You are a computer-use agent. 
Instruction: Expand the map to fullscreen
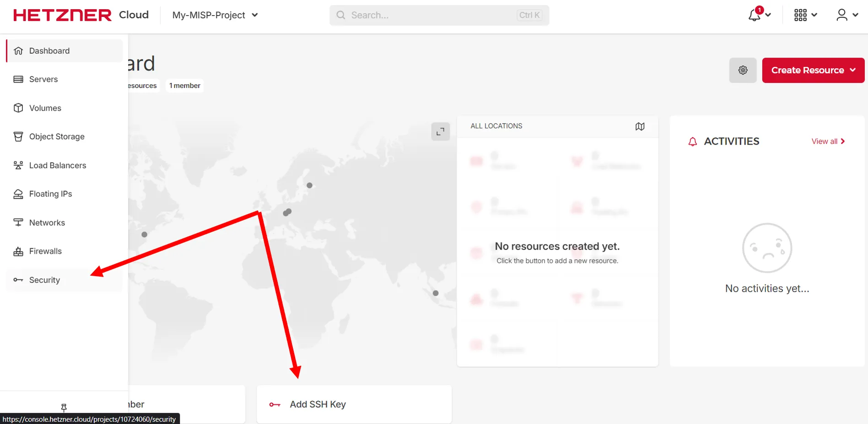(440, 131)
